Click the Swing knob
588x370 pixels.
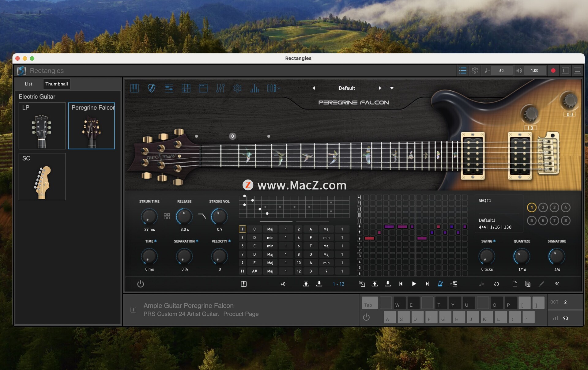point(487,256)
